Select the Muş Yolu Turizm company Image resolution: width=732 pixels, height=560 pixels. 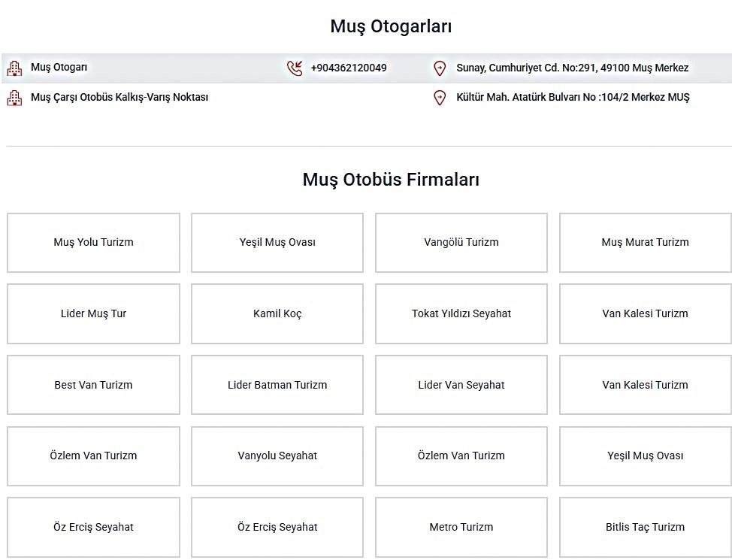coord(93,243)
